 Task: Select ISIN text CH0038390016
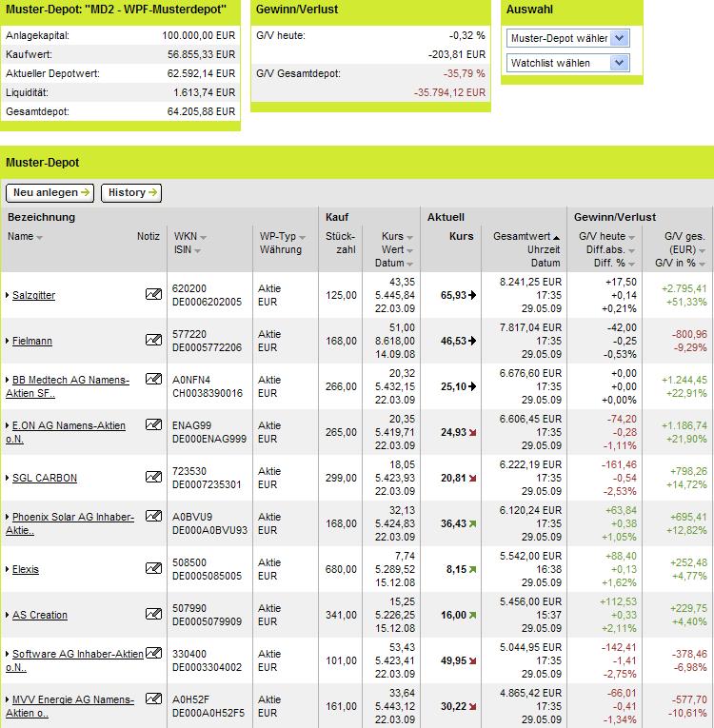(x=208, y=393)
